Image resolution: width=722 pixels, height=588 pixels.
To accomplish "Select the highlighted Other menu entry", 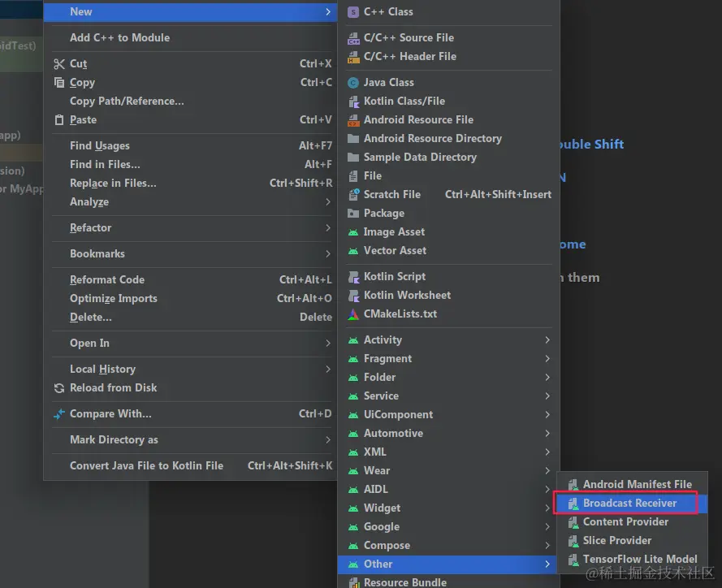I will [x=449, y=564].
